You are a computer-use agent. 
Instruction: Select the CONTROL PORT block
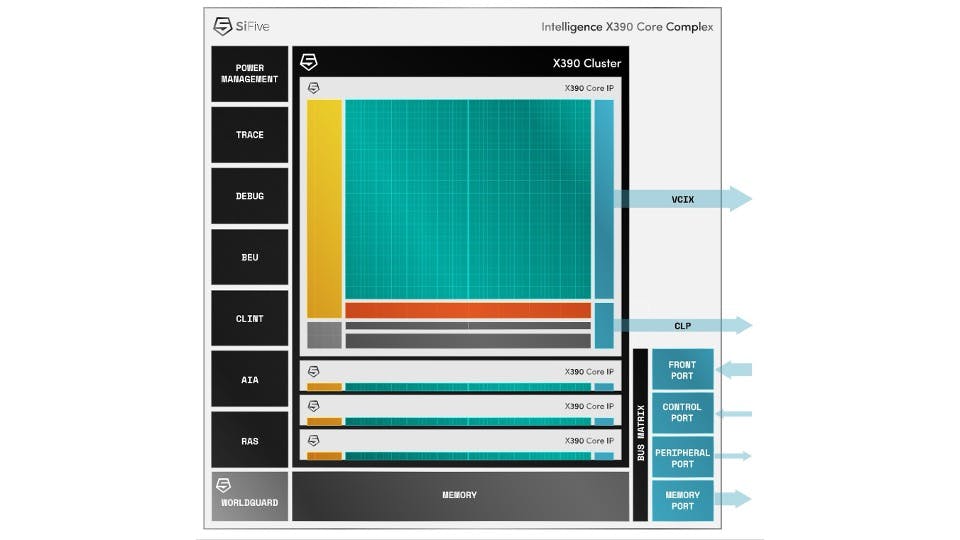pyautogui.click(x=683, y=413)
